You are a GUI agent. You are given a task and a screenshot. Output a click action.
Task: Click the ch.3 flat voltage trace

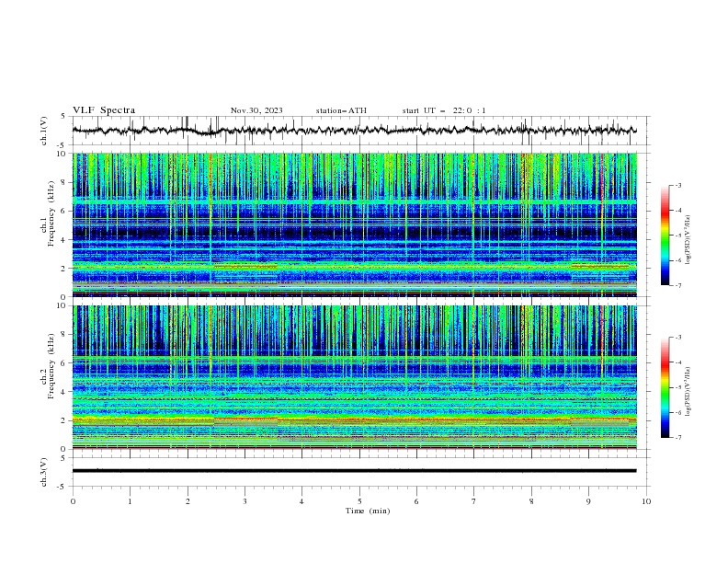pyautogui.click(x=354, y=471)
